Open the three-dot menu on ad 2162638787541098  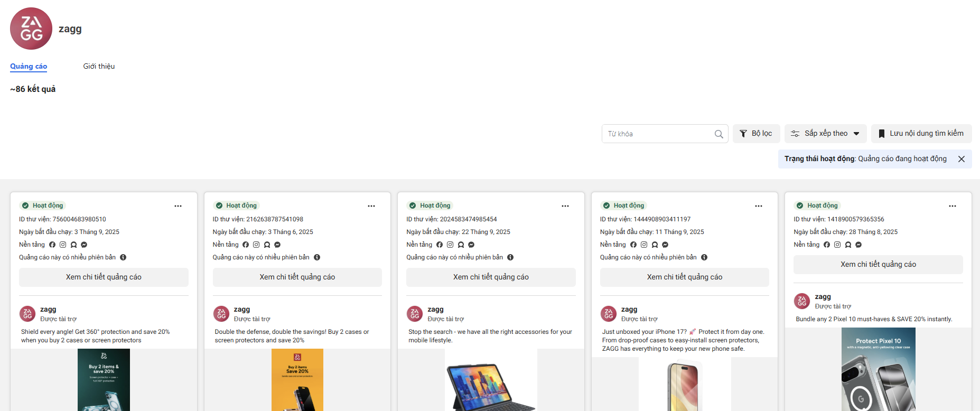371,206
